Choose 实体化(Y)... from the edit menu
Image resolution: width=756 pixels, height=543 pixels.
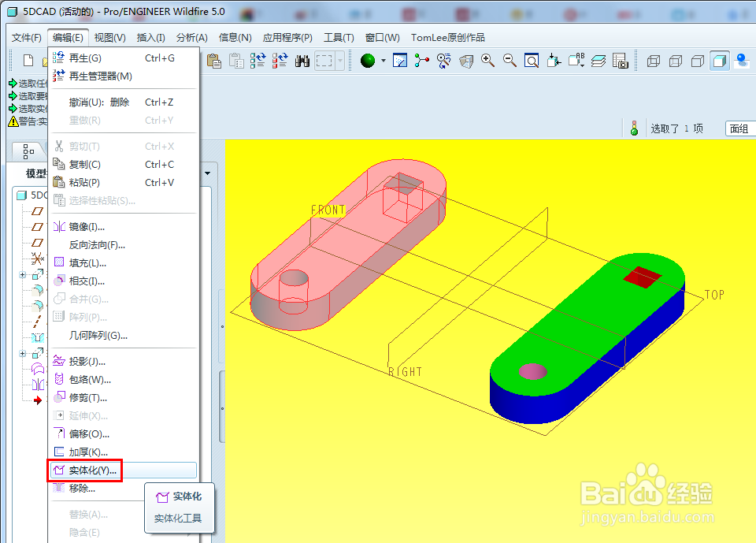(x=124, y=470)
